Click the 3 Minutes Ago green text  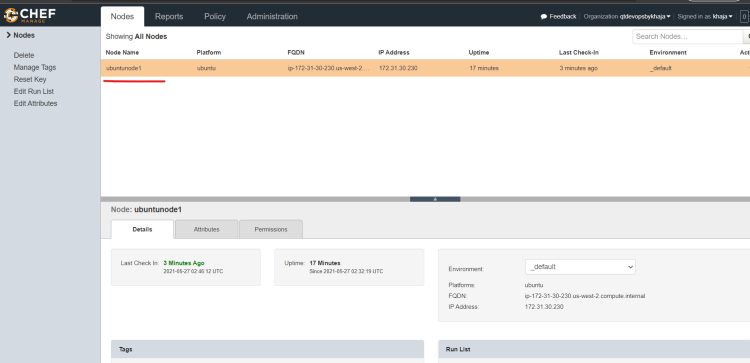(x=184, y=263)
